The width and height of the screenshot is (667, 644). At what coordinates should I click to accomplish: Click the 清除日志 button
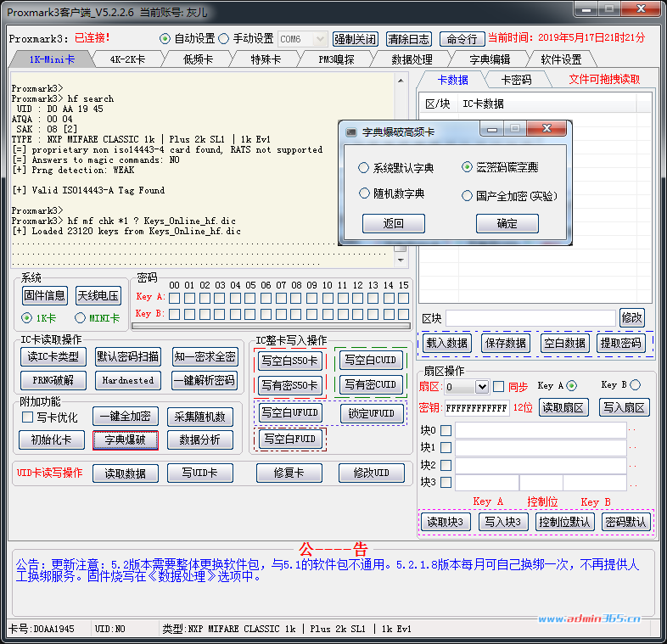click(x=409, y=39)
